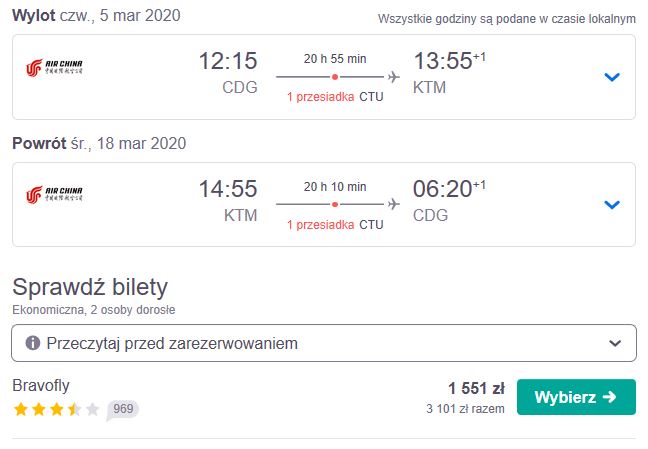Click Air China logo on outbound flight
The image size is (648, 449).
click(x=54, y=68)
